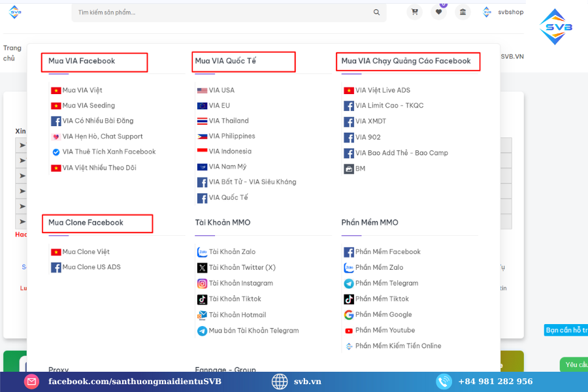Click the blue check icon for Tích Xanh
This screenshot has width=588, height=392.
point(56,152)
